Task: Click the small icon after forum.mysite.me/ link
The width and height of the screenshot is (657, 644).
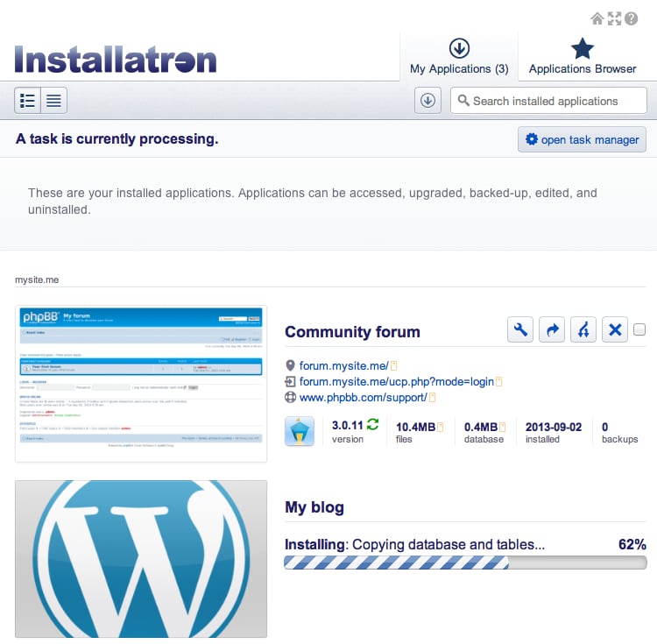Action: pyautogui.click(x=394, y=365)
